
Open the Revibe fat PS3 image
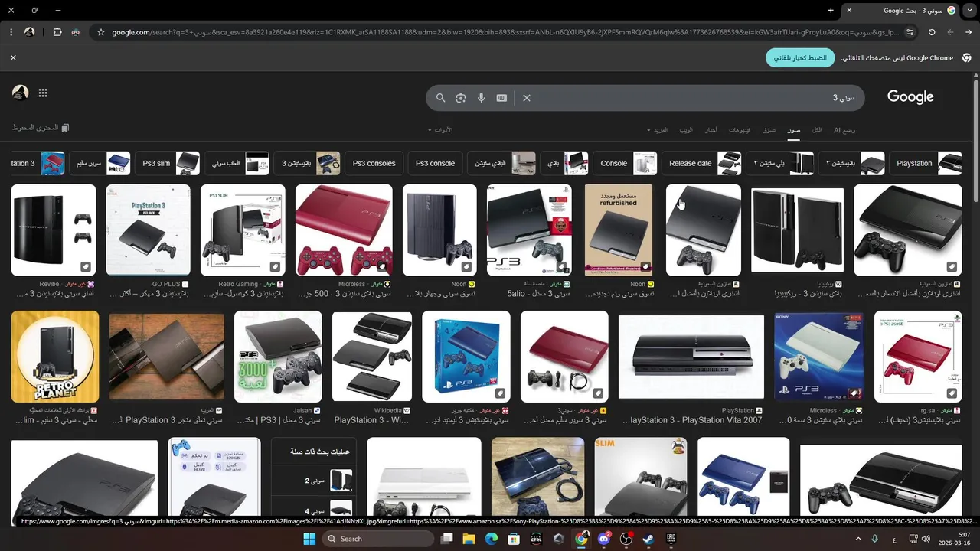point(54,230)
